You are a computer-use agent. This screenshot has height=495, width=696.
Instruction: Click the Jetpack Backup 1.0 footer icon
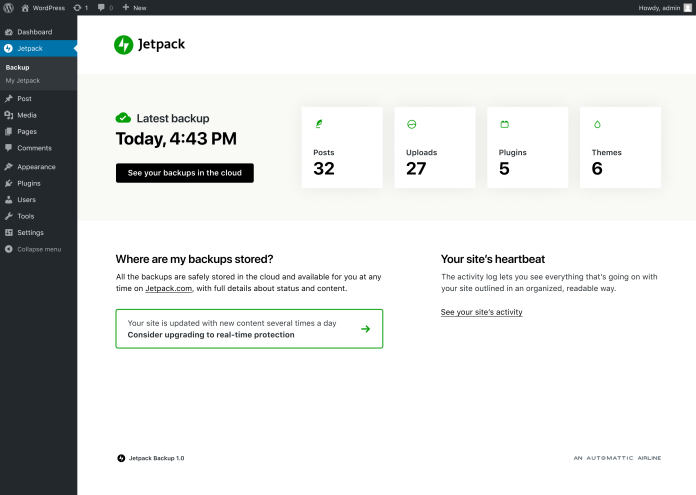(121, 458)
